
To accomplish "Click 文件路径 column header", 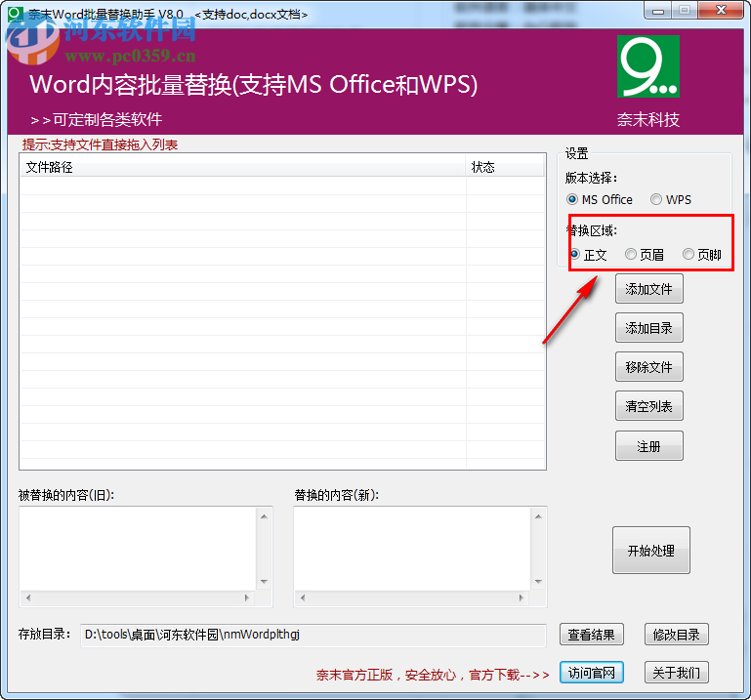I will [x=243, y=167].
